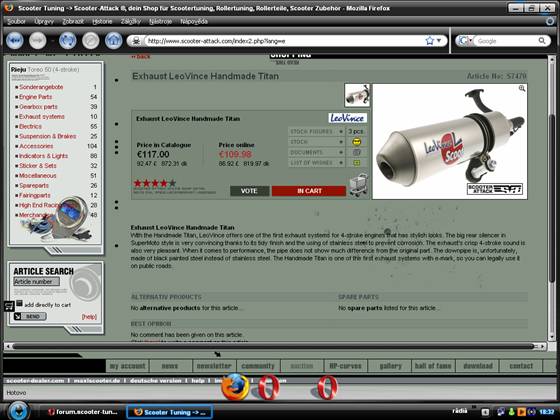Click the clock in the system tray

pos(546,412)
